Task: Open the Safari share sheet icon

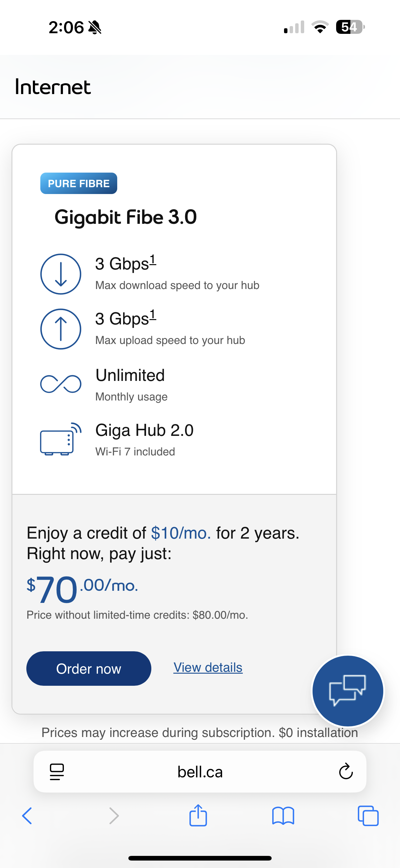Action: coord(198,815)
